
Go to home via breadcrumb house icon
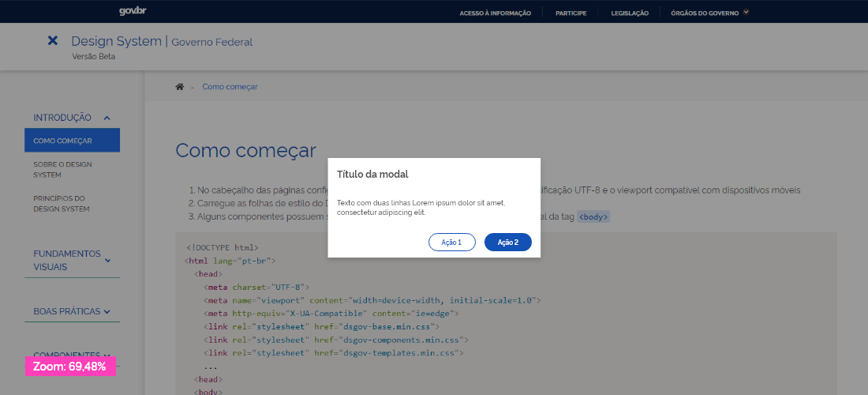click(179, 87)
